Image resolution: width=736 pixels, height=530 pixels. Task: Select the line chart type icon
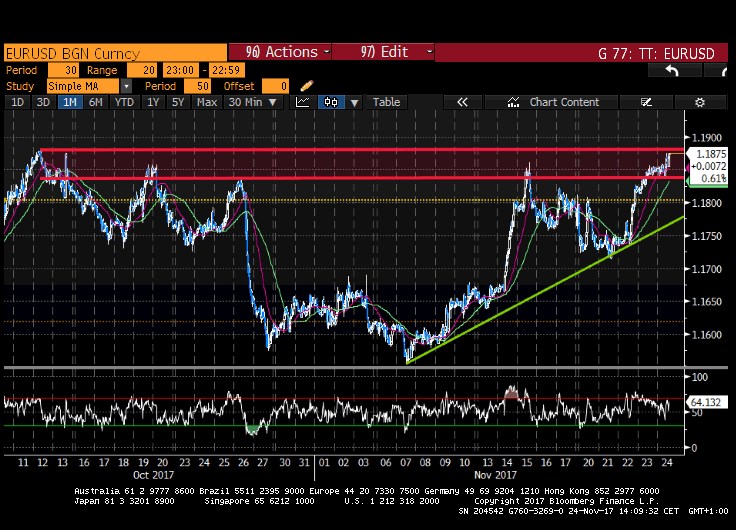(303, 102)
